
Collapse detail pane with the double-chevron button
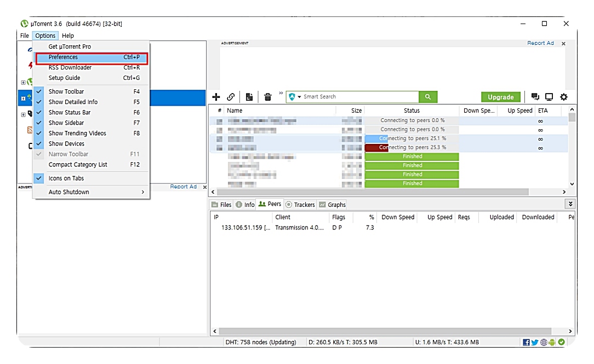(x=570, y=204)
